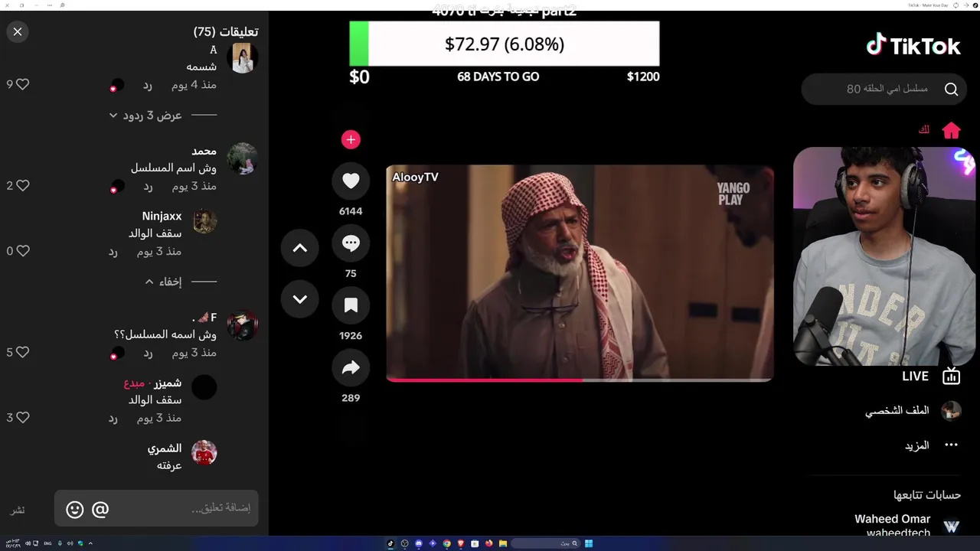The width and height of the screenshot is (980, 551).
Task: Open the For You home icon
Action: tap(951, 130)
